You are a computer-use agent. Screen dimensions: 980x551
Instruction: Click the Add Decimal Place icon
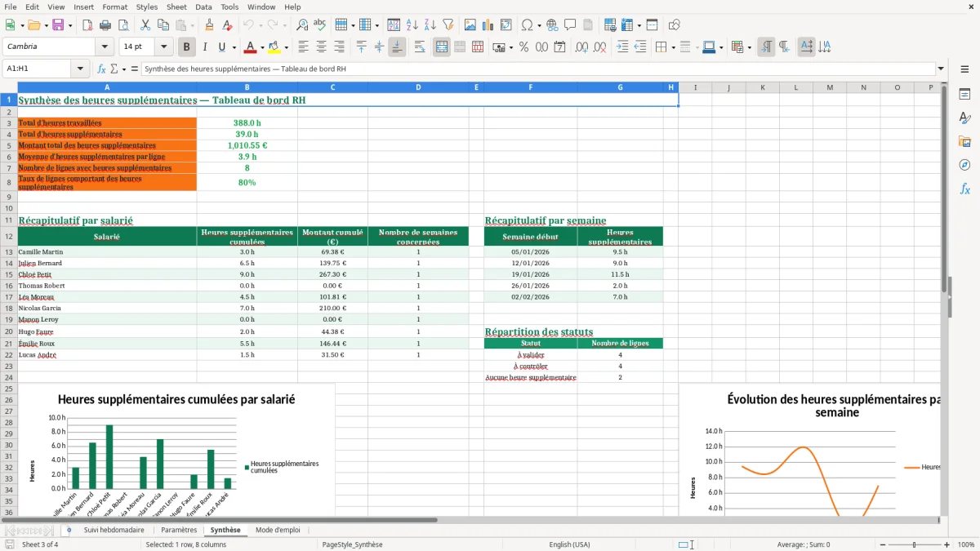tap(581, 47)
